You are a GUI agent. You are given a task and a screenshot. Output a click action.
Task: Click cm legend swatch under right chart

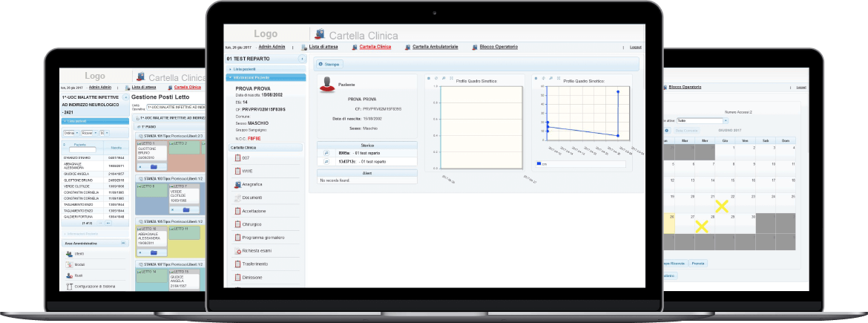pos(539,164)
